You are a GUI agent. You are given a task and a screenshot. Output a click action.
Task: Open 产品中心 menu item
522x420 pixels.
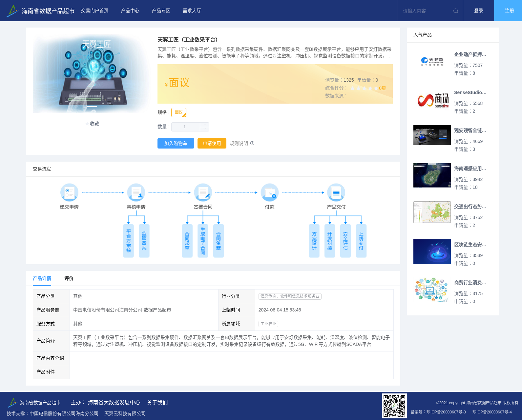[130, 11]
